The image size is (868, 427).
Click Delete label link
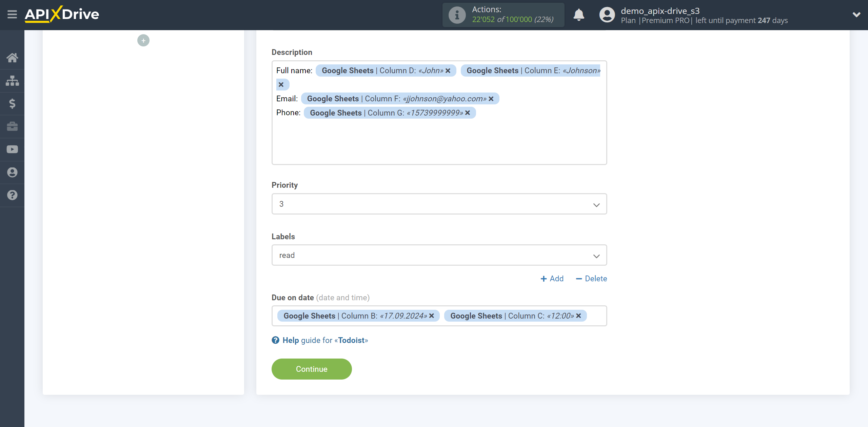pos(591,279)
